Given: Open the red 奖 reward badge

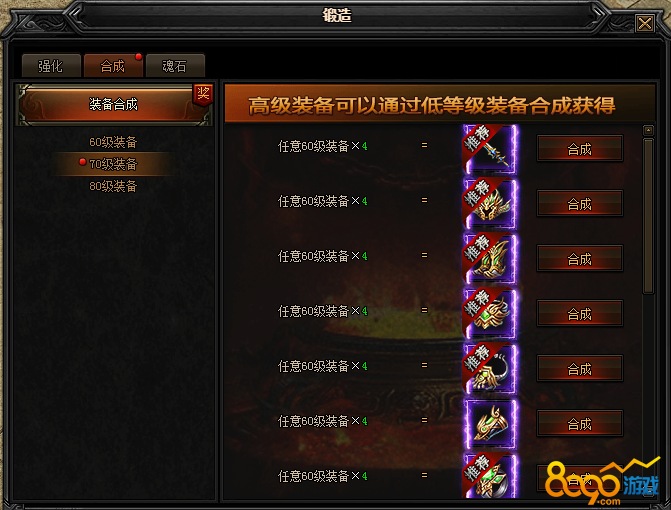Looking at the screenshot, I should click(x=203, y=94).
